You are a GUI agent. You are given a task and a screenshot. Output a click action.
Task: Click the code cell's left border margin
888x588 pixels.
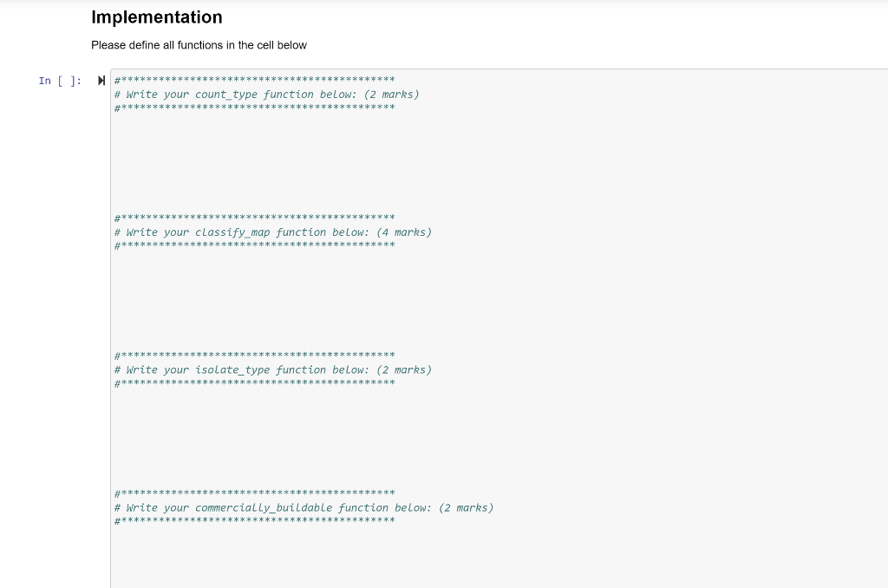(110, 304)
